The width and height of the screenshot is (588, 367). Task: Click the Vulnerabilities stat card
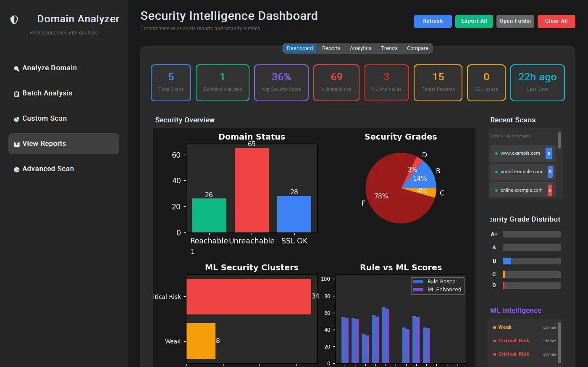click(x=336, y=83)
